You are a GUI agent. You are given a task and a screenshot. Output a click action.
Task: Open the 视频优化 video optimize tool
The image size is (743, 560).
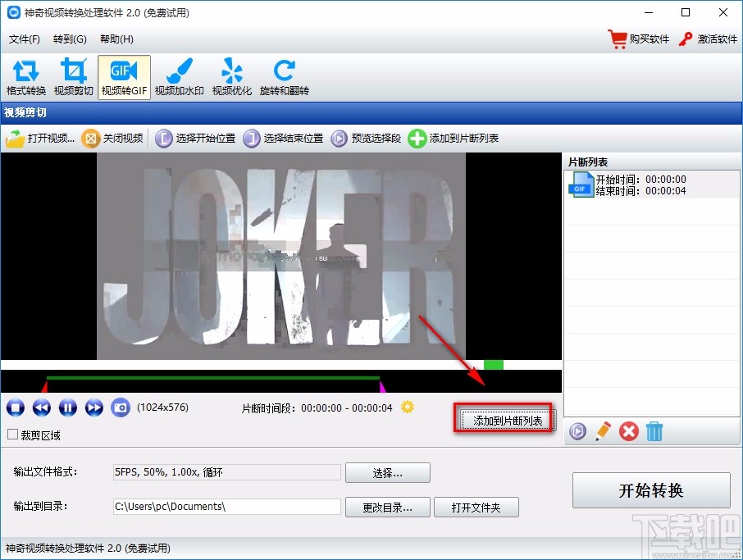click(x=232, y=77)
